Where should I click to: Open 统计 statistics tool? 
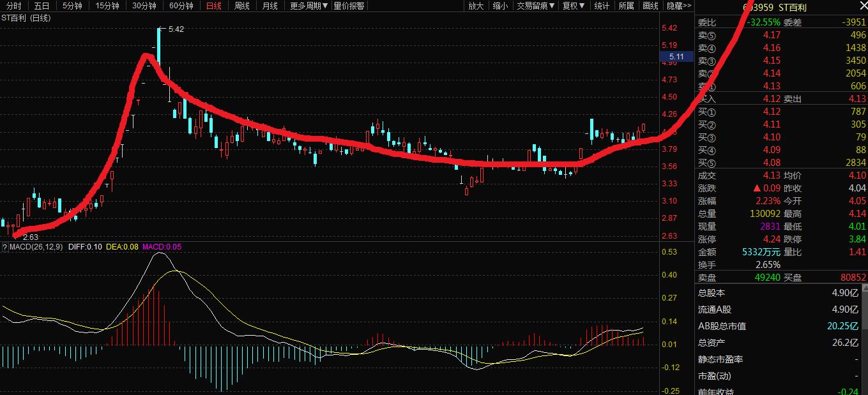click(x=602, y=6)
